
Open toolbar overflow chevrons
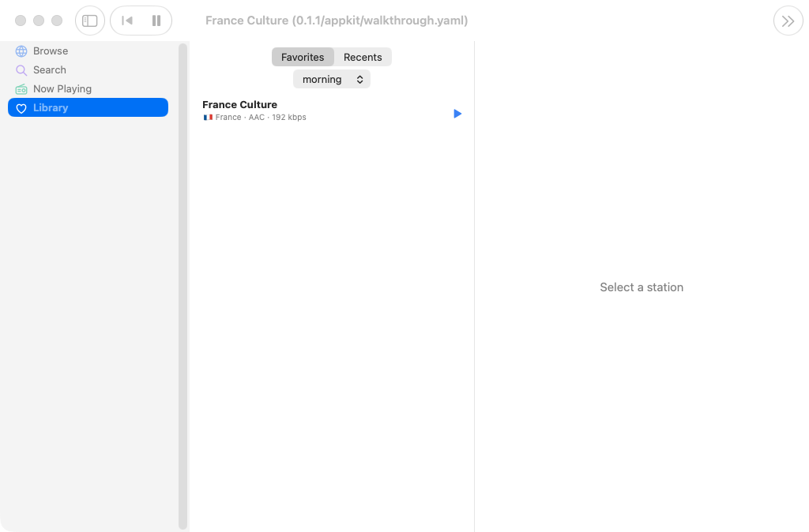click(x=788, y=21)
